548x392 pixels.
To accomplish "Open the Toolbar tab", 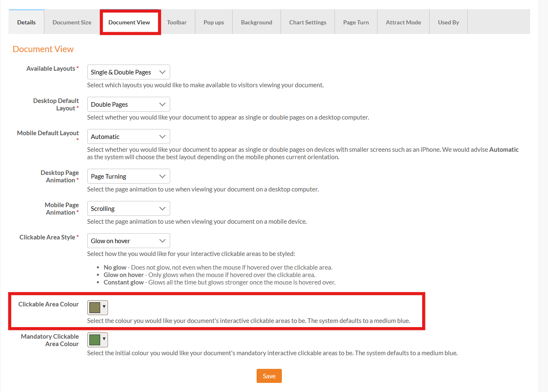I will click(x=177, y=22).
